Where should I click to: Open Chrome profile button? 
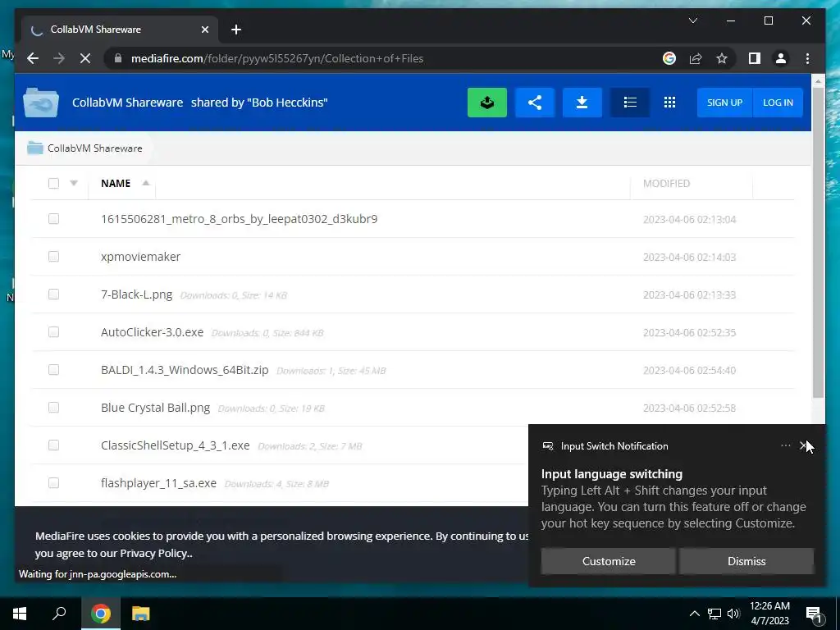tap(781, 58)
